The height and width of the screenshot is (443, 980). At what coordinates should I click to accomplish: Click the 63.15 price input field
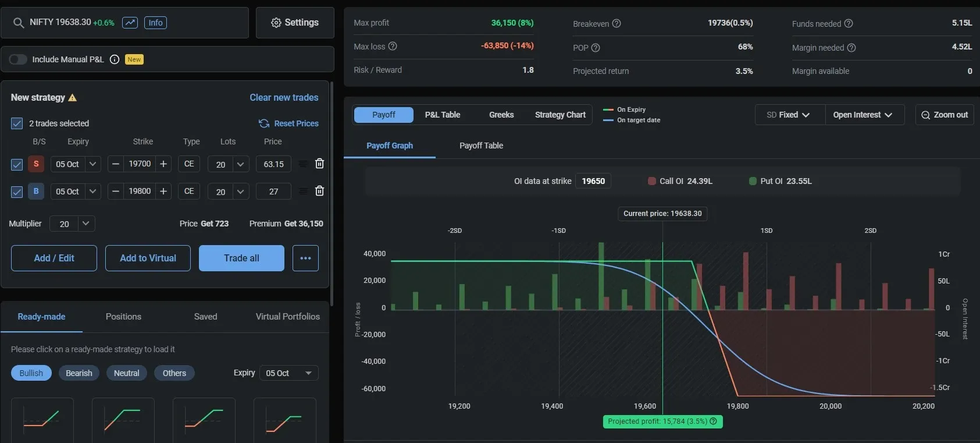pyautogui.click(x=273, y=164)
